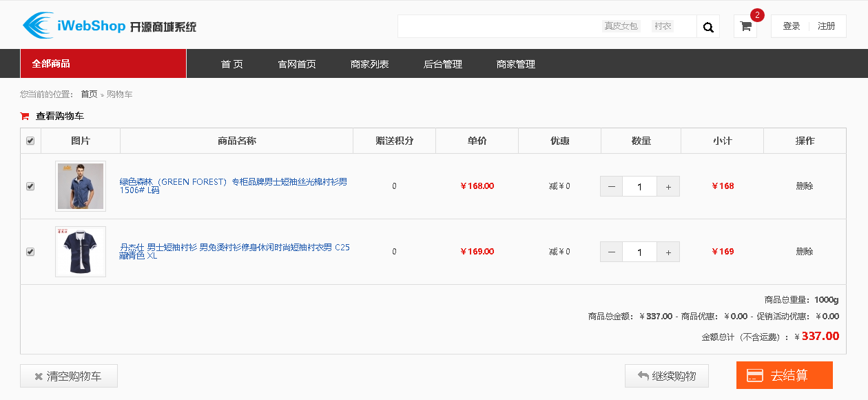
Task: Decrease quantity of the 丹杰仕 shirt
Action: [611, 252]
